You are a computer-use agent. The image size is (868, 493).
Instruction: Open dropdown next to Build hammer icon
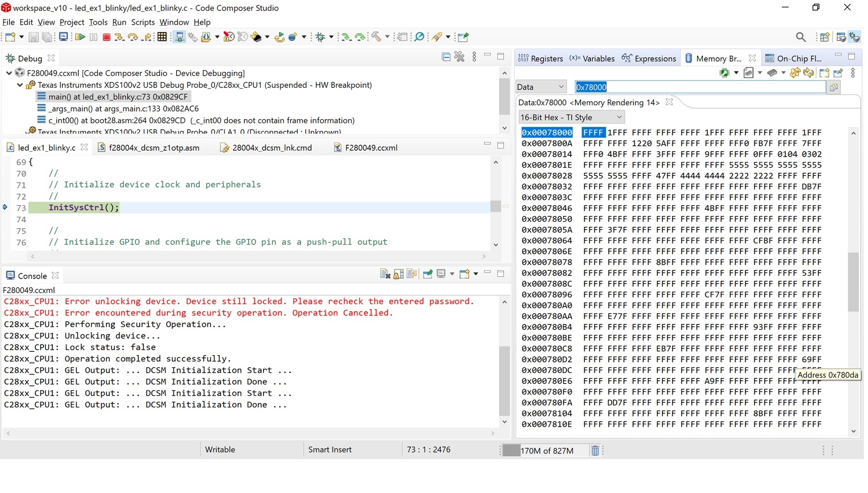387,37
